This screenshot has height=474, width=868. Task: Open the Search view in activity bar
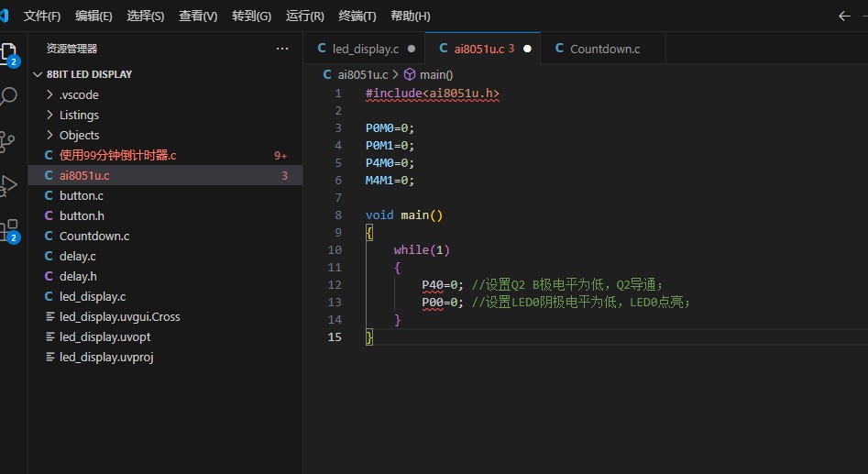pos(8,96)
